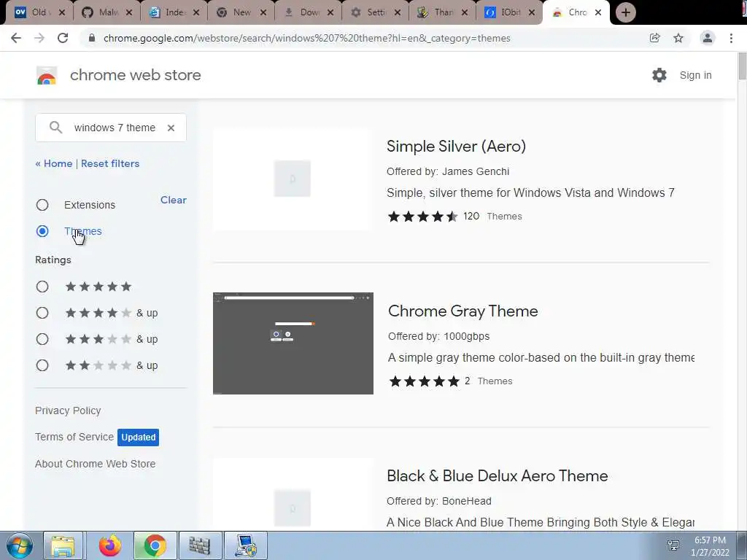Image resolution: width=747 pixels, height=560 pixels.
Task: Open the firewall brick wall taskbar icon
Action: (200, 545)
